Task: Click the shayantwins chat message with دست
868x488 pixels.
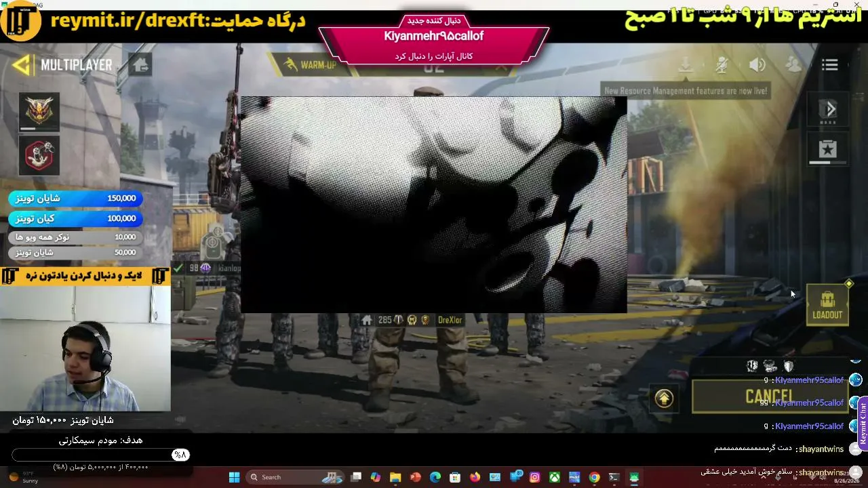Action: coord(778,449)
